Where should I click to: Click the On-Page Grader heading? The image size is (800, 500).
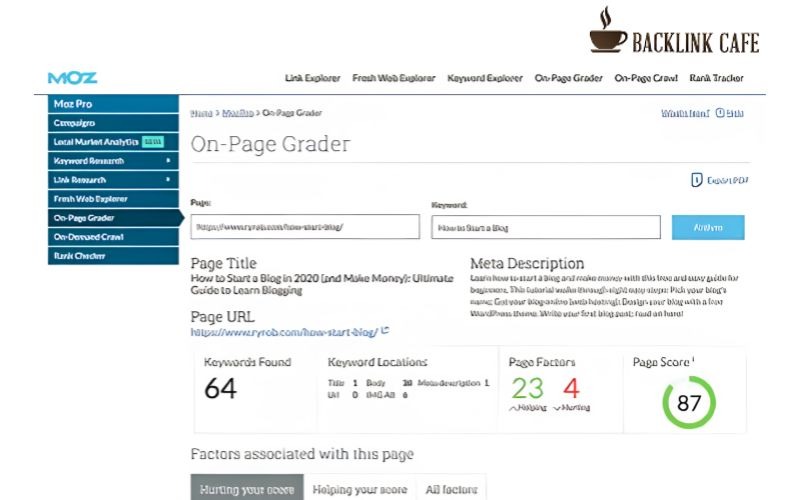click(x=270, y=144)
